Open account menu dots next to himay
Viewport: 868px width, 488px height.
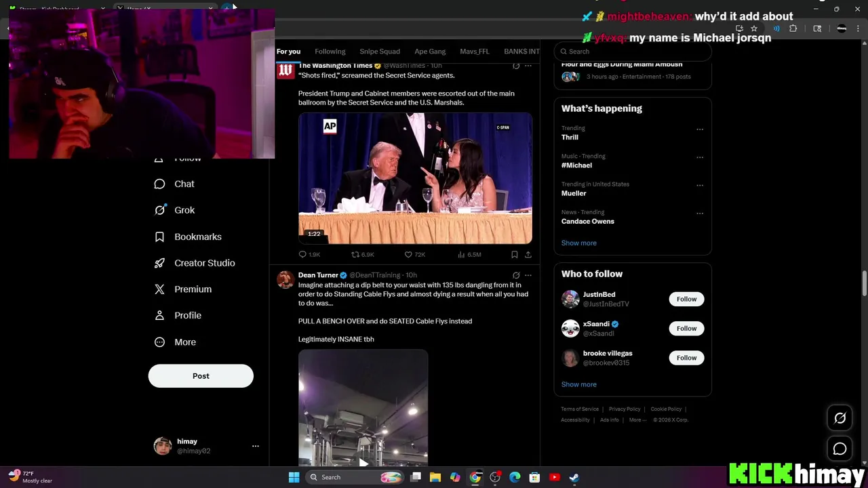[256, 446]
